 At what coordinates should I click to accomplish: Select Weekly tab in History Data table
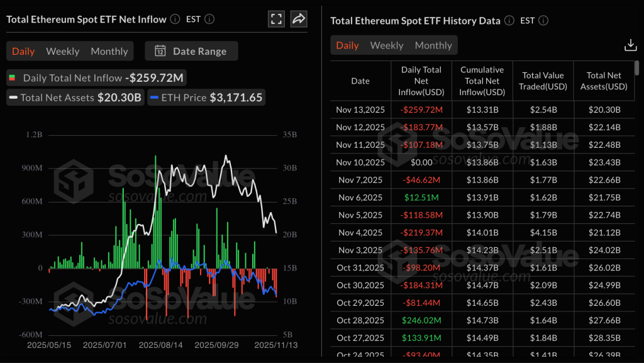point(387,45)
